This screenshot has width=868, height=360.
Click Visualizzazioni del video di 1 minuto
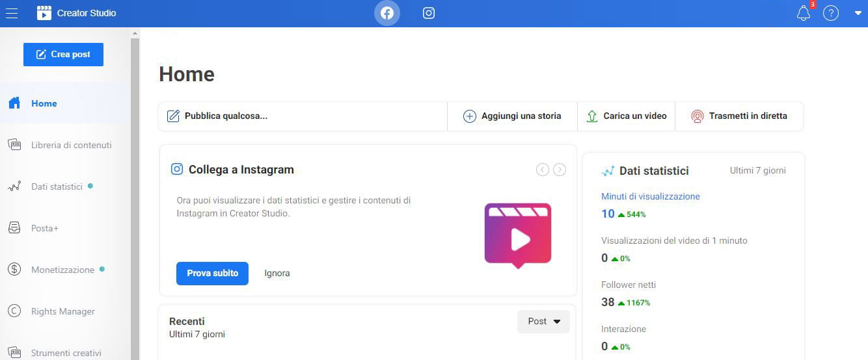[674, 240]
